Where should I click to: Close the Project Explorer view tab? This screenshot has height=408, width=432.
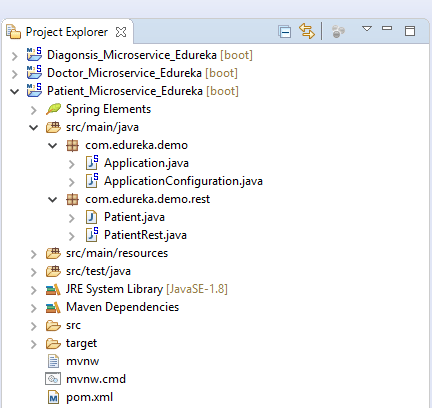click(x=121, y=32)
